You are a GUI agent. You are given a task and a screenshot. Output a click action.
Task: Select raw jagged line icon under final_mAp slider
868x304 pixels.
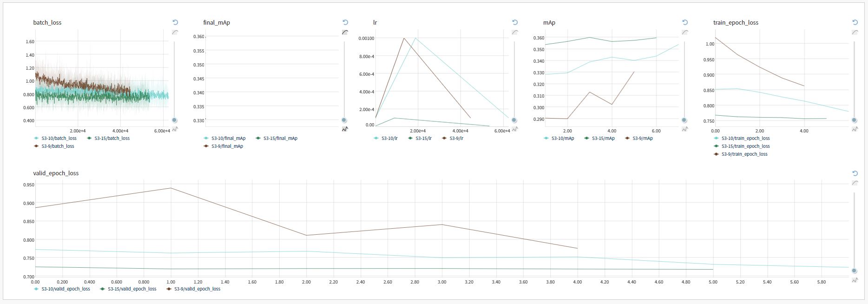pos(345,129)
